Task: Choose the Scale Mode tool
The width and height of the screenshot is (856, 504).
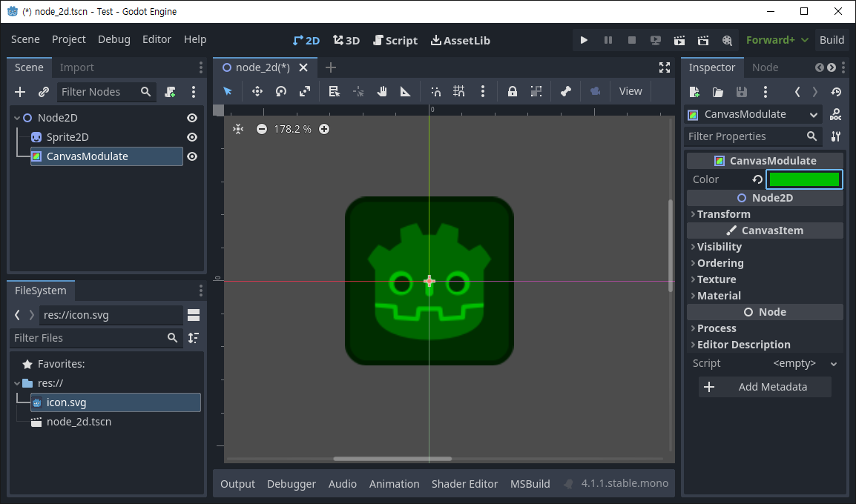Action: click(x=305, y=91)
